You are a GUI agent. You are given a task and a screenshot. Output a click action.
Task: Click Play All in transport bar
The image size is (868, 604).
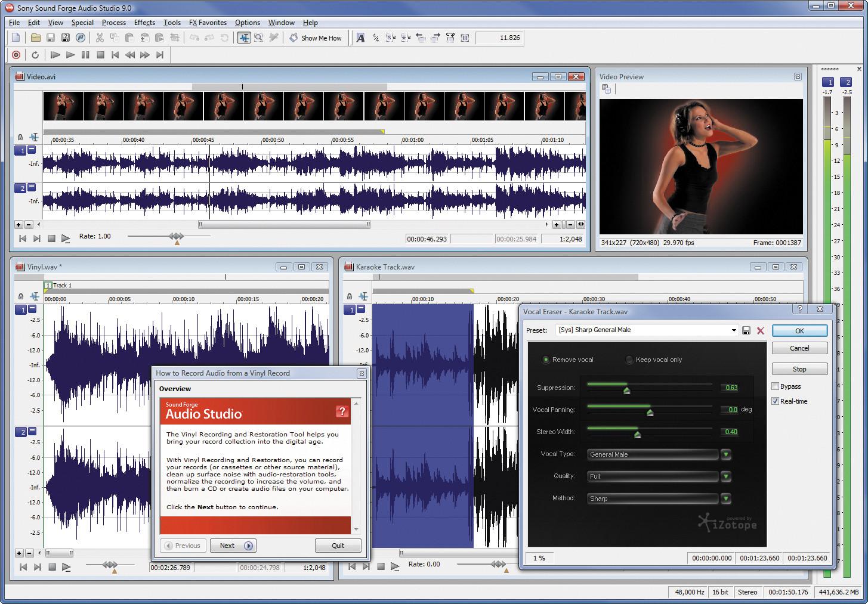coord(55,55)
